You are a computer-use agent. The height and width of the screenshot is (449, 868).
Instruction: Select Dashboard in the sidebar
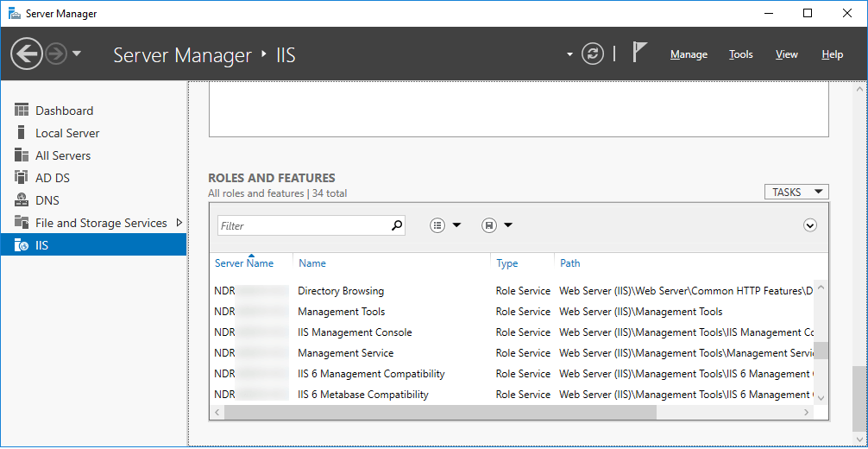(x=93, y=111)
